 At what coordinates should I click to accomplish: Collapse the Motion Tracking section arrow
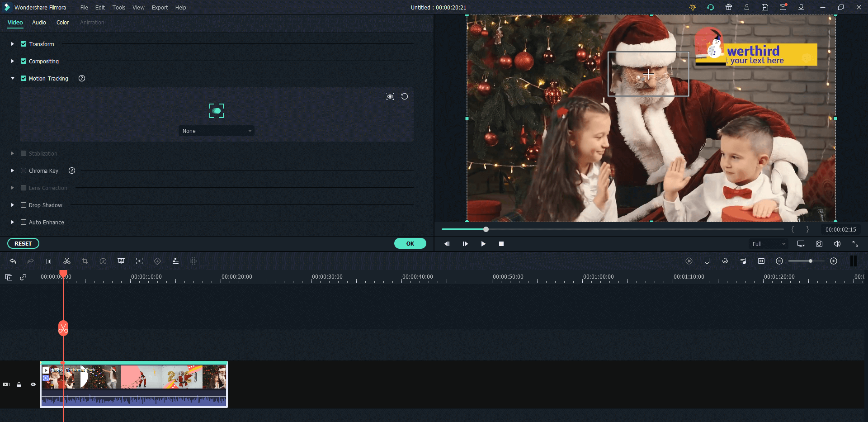point(13,78)
